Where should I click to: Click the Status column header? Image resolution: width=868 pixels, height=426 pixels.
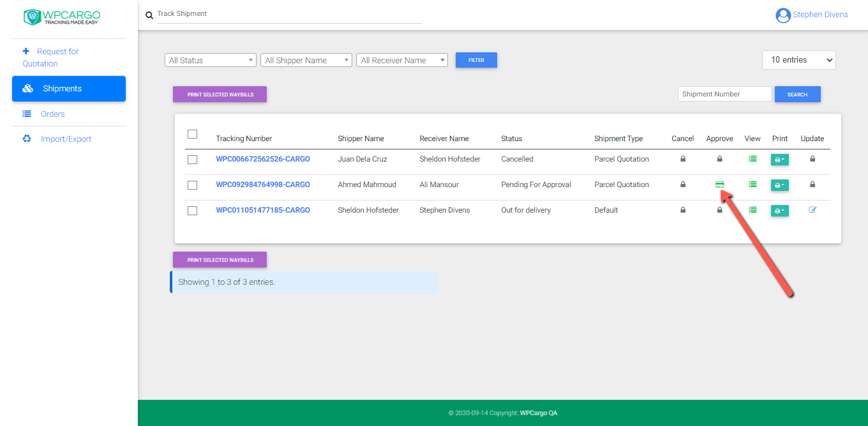pyautogui.click(x=512, y=139)
